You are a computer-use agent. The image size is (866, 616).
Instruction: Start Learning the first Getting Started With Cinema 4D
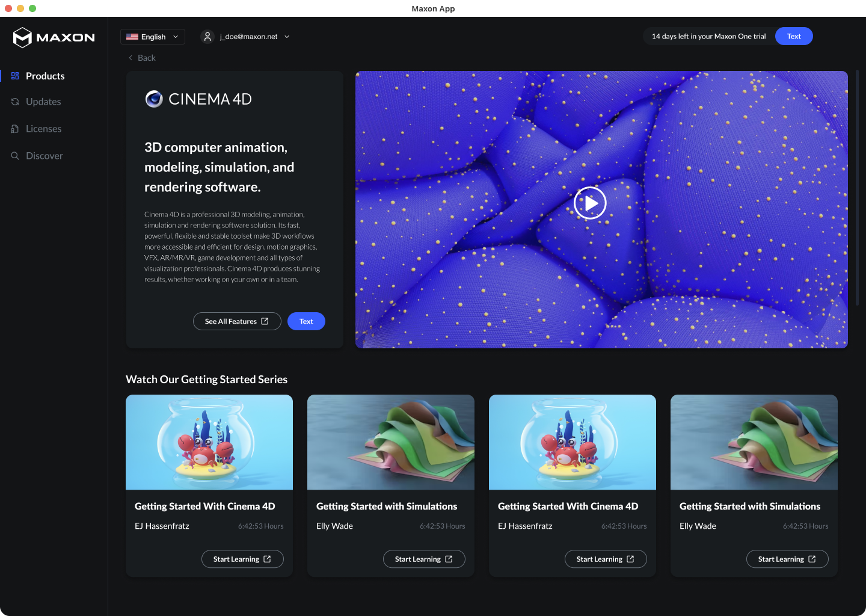242,559
